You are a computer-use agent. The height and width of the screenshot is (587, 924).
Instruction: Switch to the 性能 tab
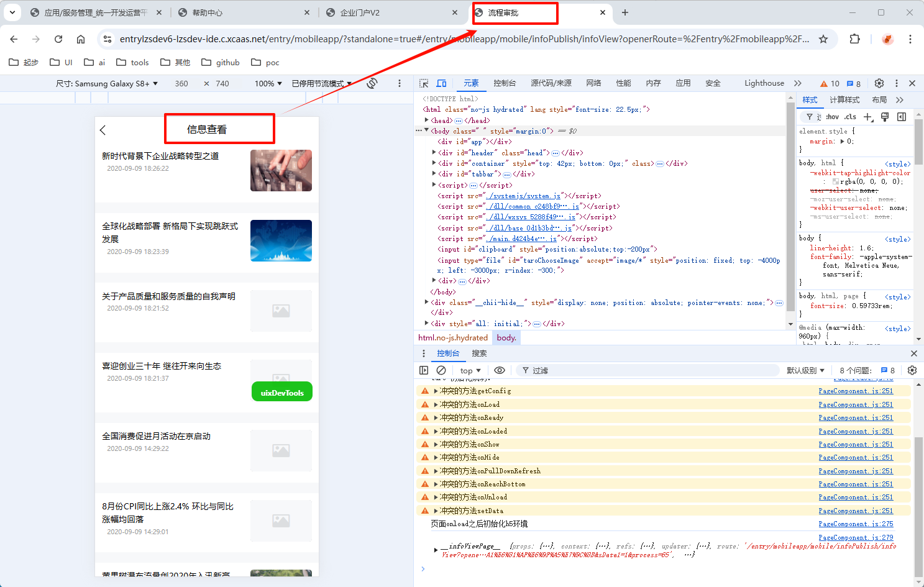tap(623, 83)
